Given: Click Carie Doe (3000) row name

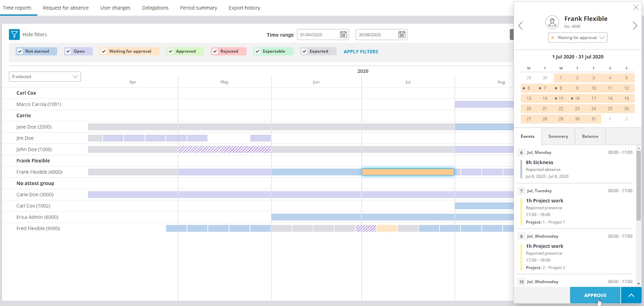Looking at the screenshot, I should point(35,194).
